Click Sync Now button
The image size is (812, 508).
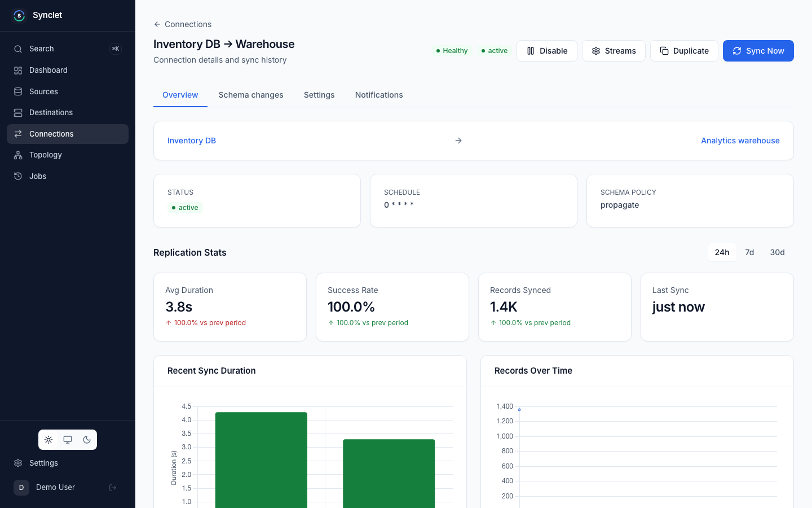point(758,51)
